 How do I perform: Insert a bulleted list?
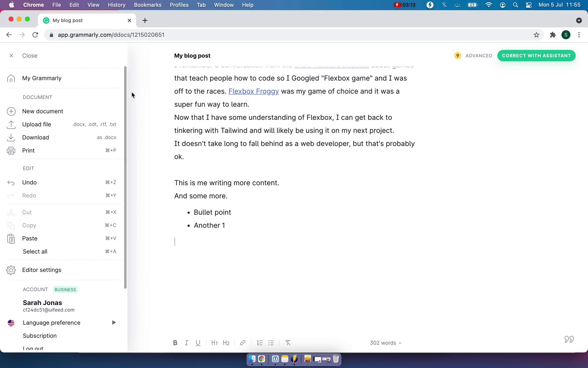[271, 343]
